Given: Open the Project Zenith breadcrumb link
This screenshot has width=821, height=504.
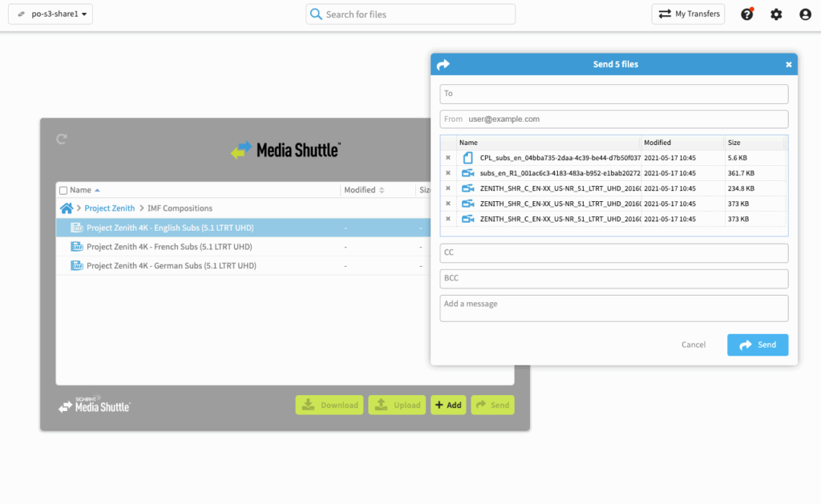Looking at the screenshot, I should [x=110, y=208].
